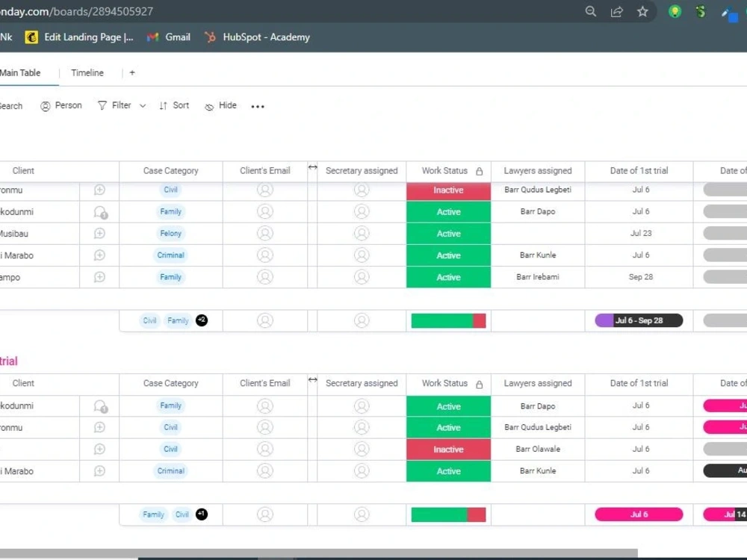Open the conversation bubble beside Akodunmi
The image size is (747, 560).
pyautogui.click(x=101, y=211)
